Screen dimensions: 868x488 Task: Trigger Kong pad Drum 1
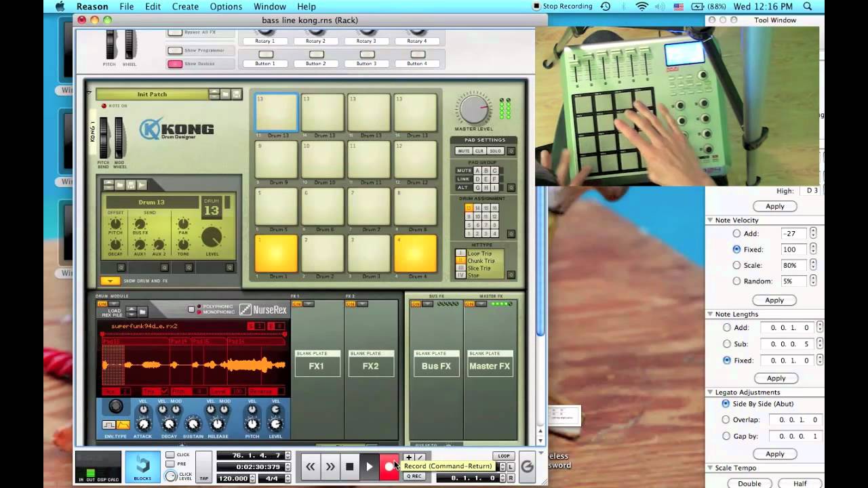[x=276, y=253]
